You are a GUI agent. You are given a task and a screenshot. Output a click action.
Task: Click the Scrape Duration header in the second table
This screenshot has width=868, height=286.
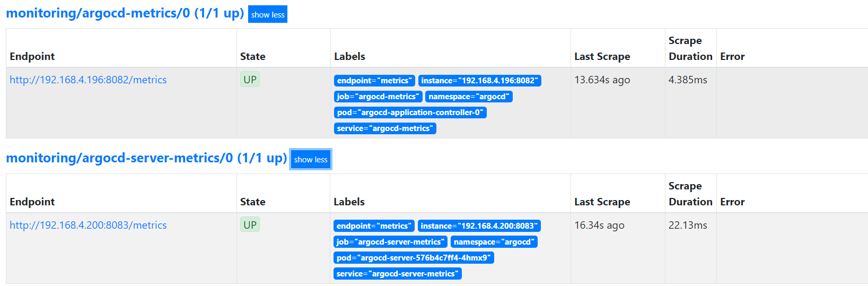point(690,194)
